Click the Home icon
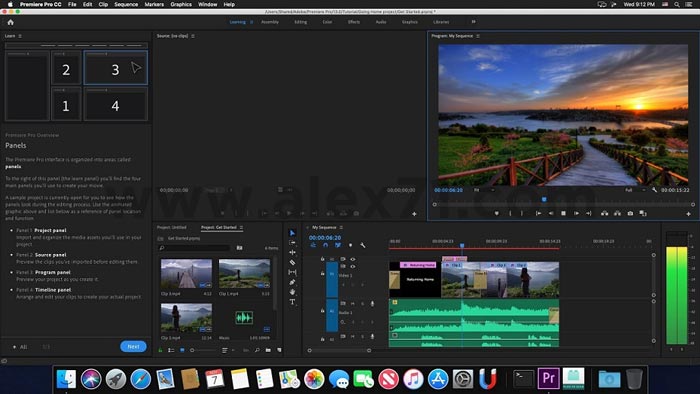The width and height of the screenshot is (700, 394). [x=11, y=22]
